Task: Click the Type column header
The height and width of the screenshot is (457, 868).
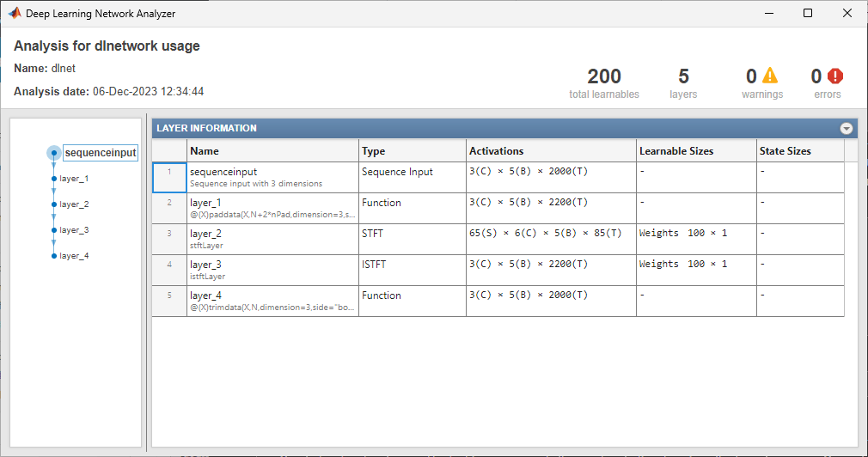Action: click(x=413, y=150)
